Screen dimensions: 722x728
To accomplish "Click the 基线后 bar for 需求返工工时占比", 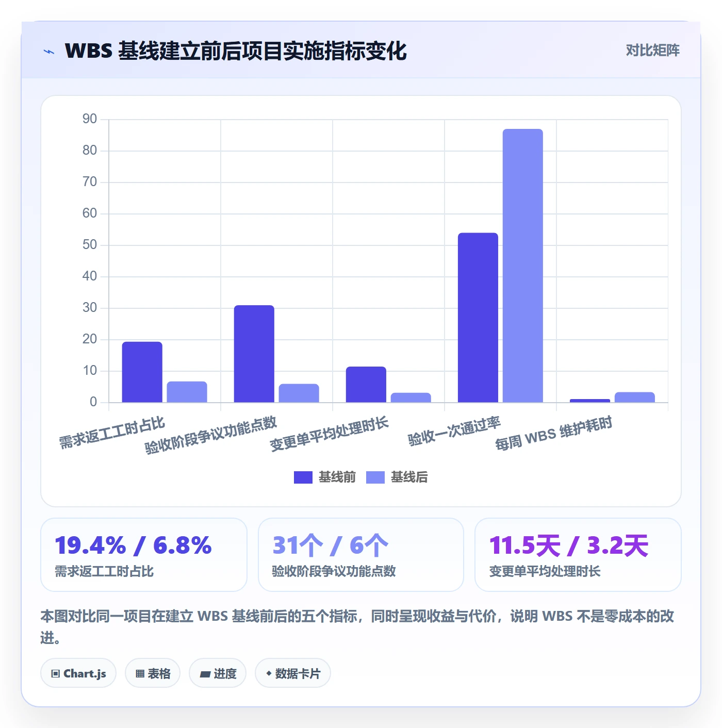I will 187,392.
